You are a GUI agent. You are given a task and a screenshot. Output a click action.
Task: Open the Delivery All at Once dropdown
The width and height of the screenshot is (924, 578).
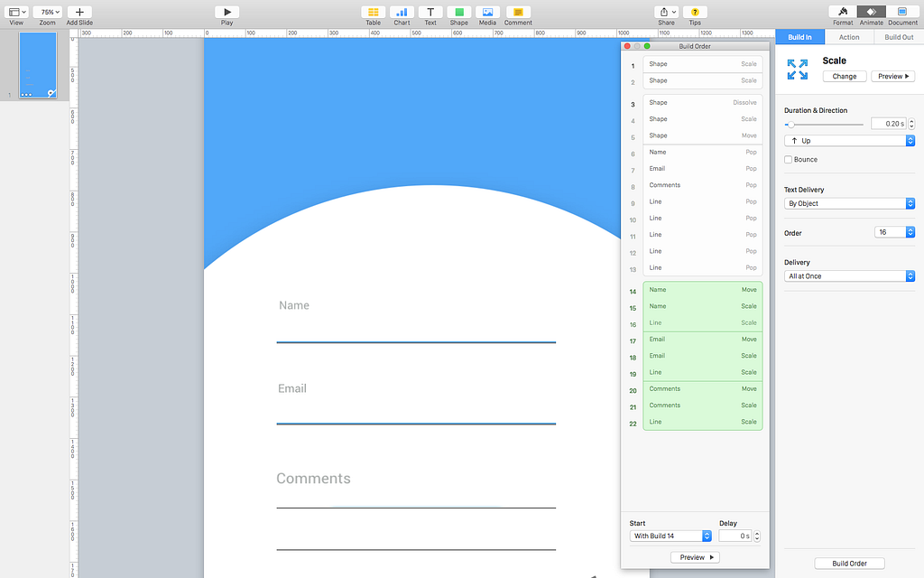849,276
